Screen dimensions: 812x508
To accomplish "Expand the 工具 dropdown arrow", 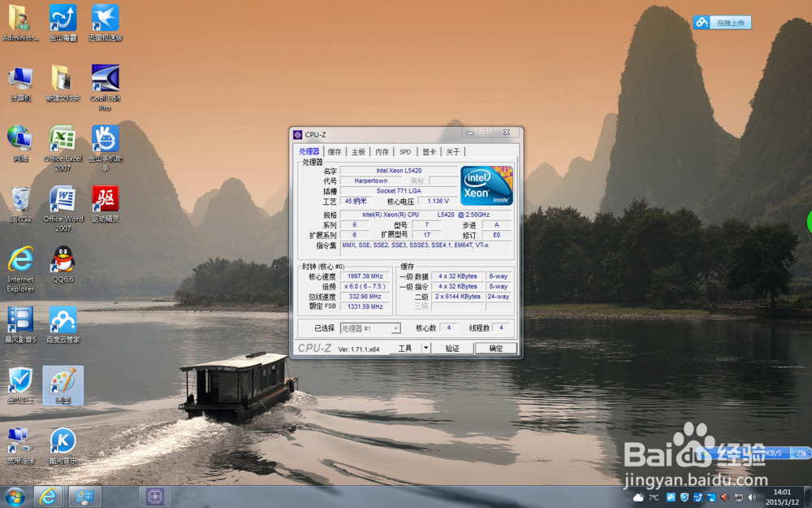I will click(x=425, y=349).
